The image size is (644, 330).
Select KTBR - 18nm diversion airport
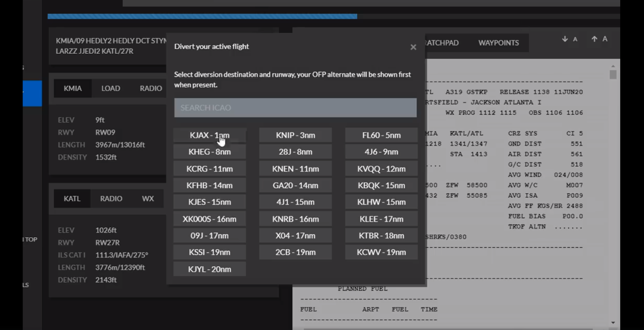pos(381,235)
